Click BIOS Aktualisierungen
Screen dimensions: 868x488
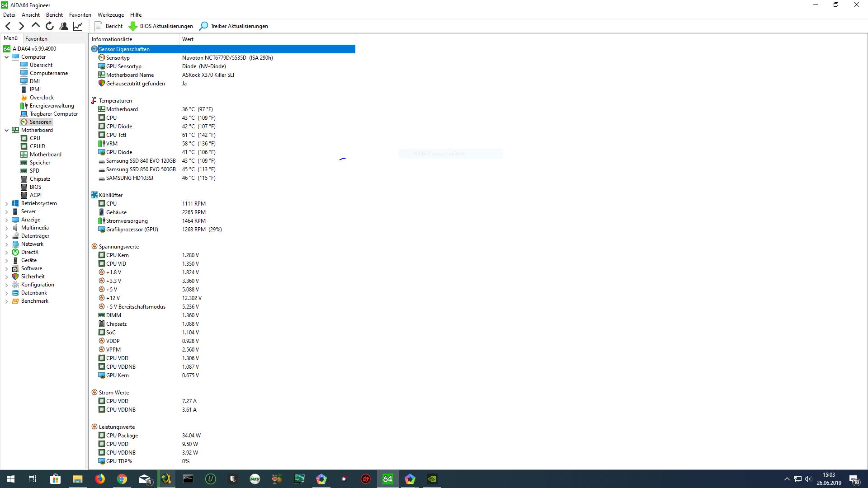point(161,26)
